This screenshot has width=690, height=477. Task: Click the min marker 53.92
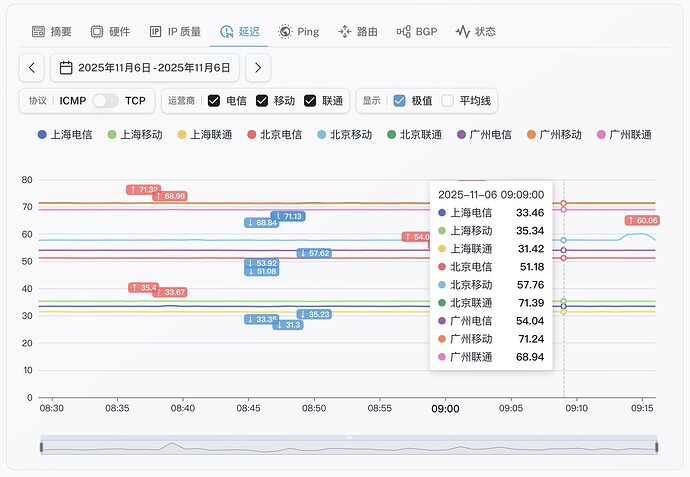pos(262,263)
